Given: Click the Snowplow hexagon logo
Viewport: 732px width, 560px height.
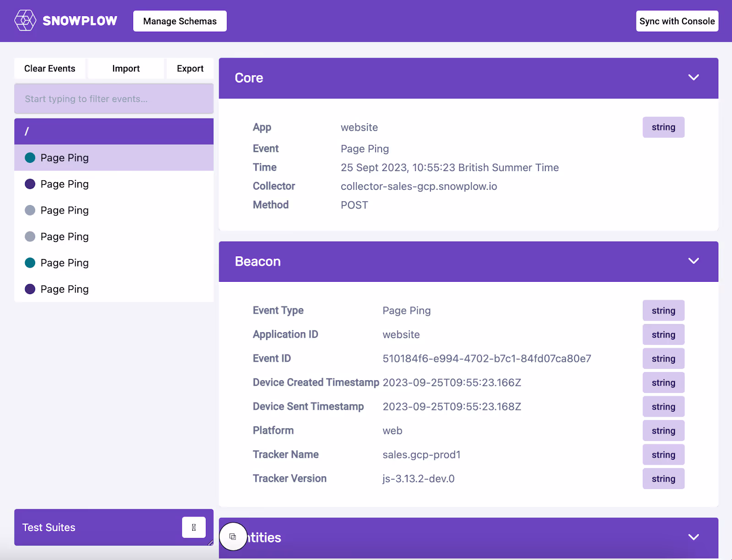Looking at the screenshot, I should [x=25, y=21].
